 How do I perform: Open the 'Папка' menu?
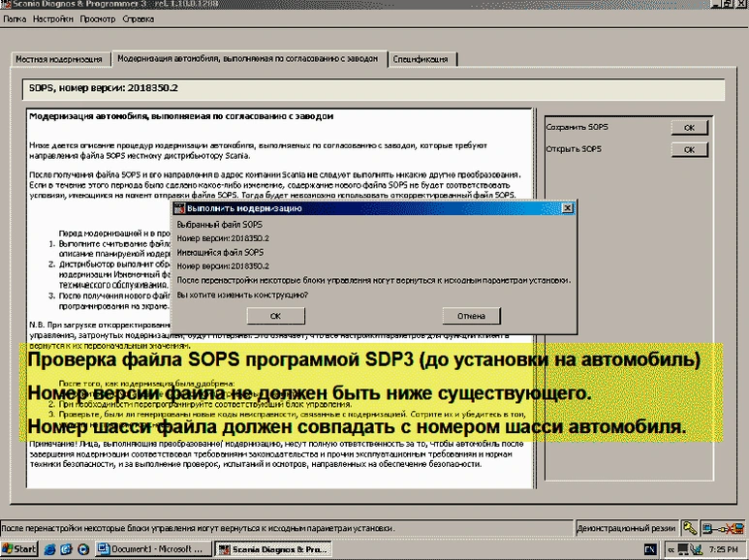click(15, 18)
